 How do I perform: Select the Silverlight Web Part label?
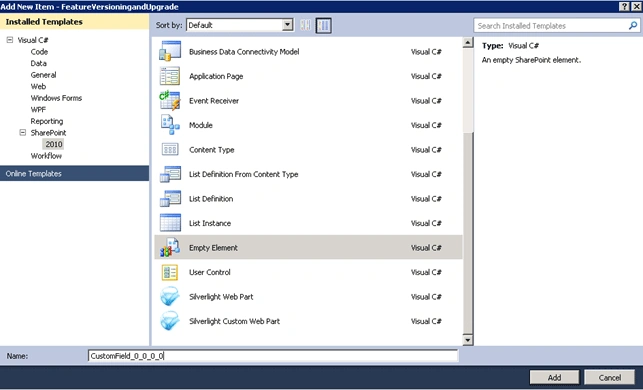[221, 296]
